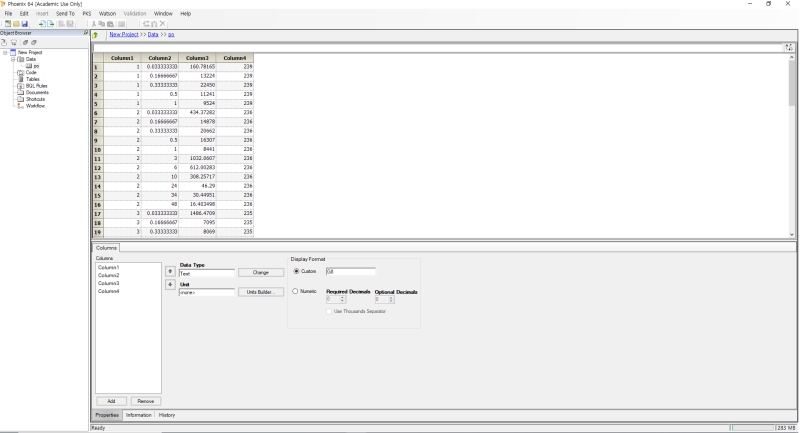
Task: Click the Units Builder button
Action: (261, 292)
